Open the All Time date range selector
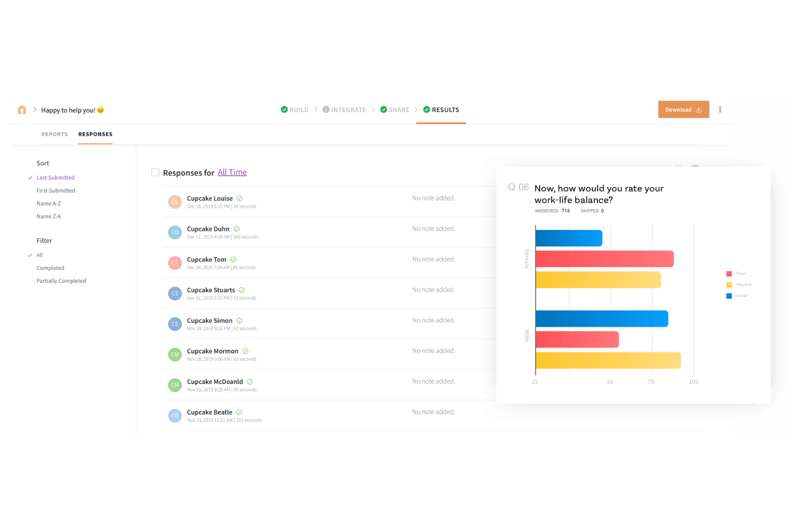 pos(232,172)
